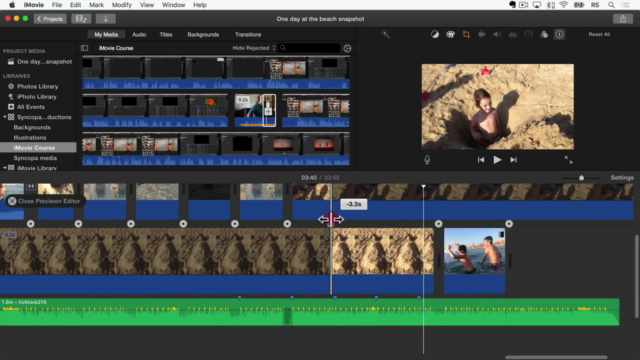This screenshot has width=640, height=360.
Task: Open the Modify menu
Action: [x=122, y=5]
